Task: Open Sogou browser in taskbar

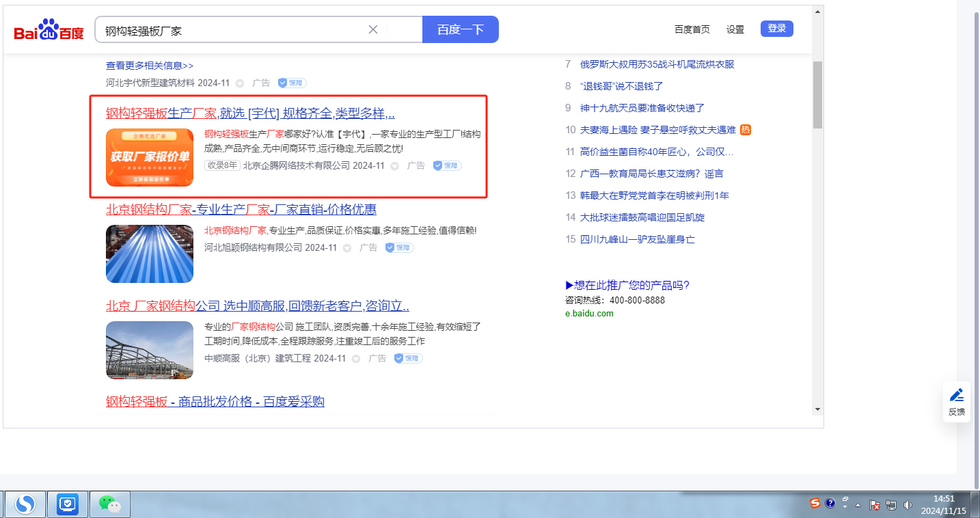Action: tap(26, 504)
